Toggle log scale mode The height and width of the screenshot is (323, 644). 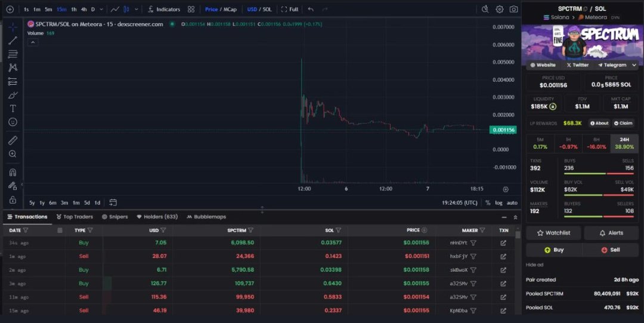click(x=499, y=203)
